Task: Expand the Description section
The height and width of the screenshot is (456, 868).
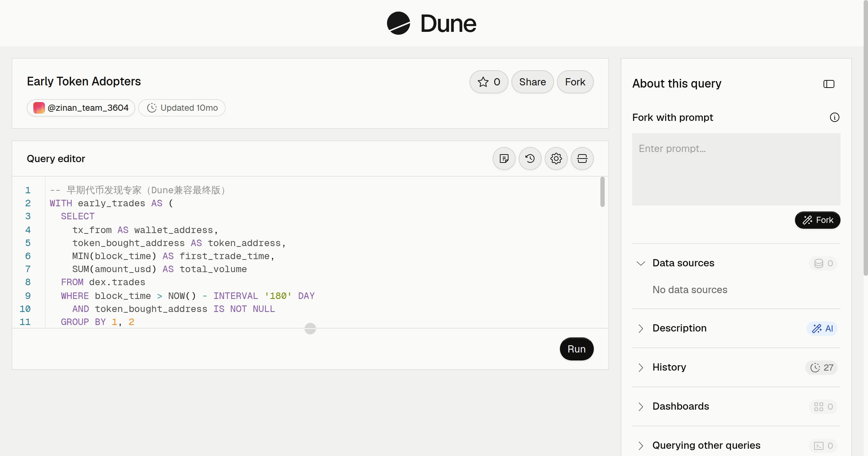Action: tap(641, 328)
